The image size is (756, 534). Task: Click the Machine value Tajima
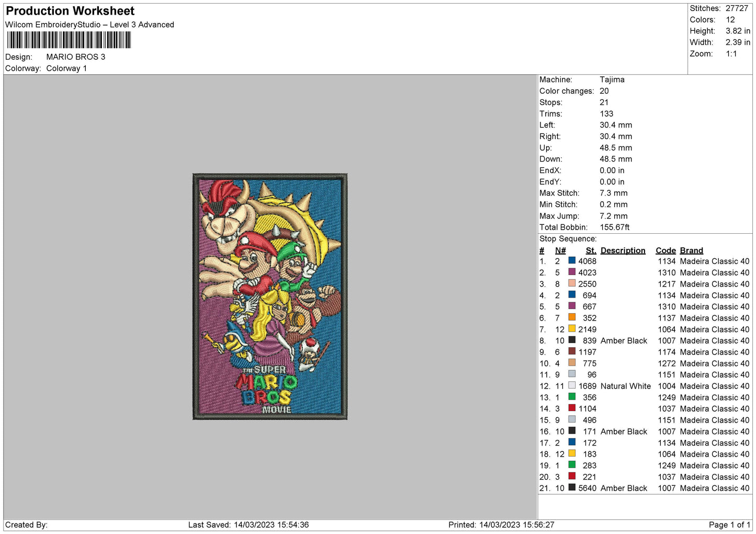tap(612, 79)
